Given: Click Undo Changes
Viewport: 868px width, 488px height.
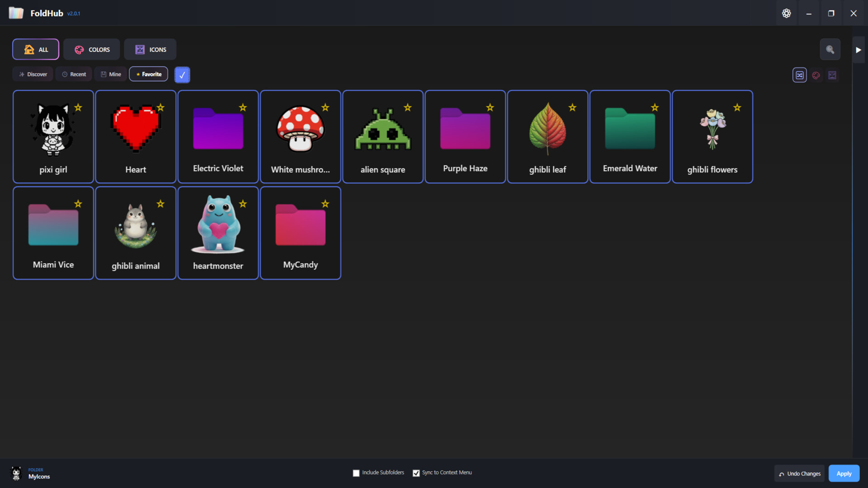Looking at the screenshot, I should [x=799, y=473].
